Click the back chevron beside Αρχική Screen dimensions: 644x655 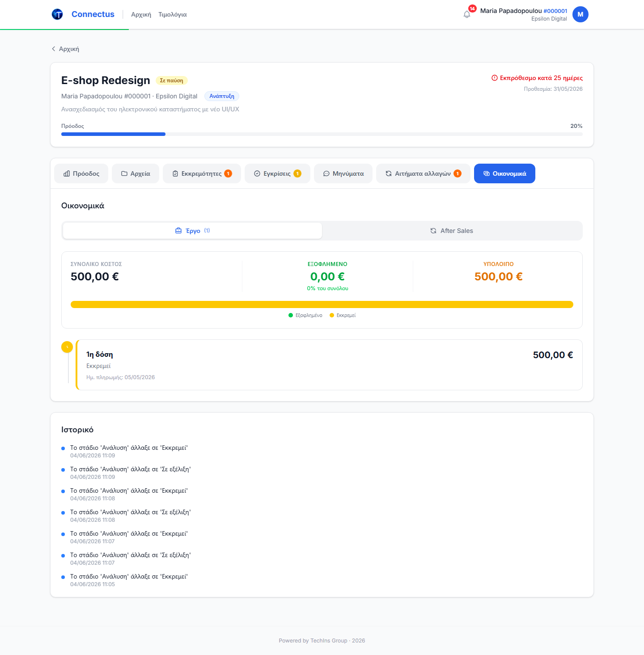[x=54, y=49]
